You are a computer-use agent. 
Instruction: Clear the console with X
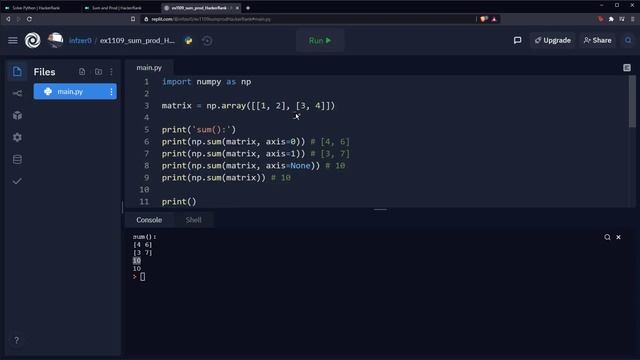tap(618, 237)
